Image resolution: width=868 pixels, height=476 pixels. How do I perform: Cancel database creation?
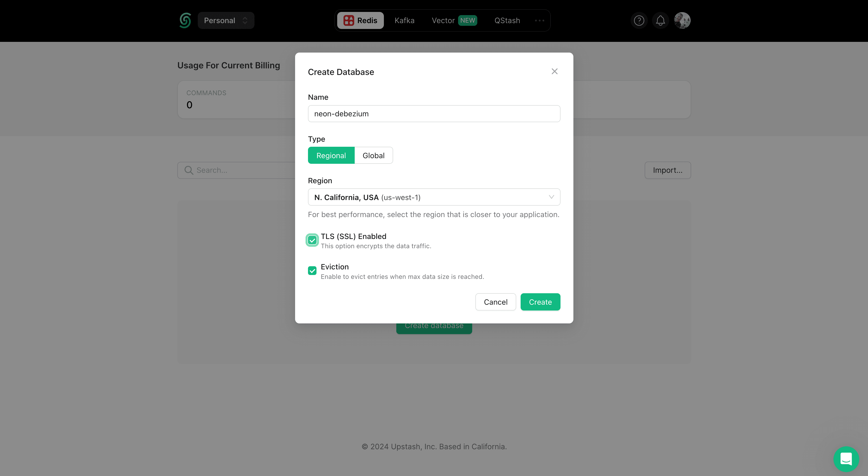[495, 302]
